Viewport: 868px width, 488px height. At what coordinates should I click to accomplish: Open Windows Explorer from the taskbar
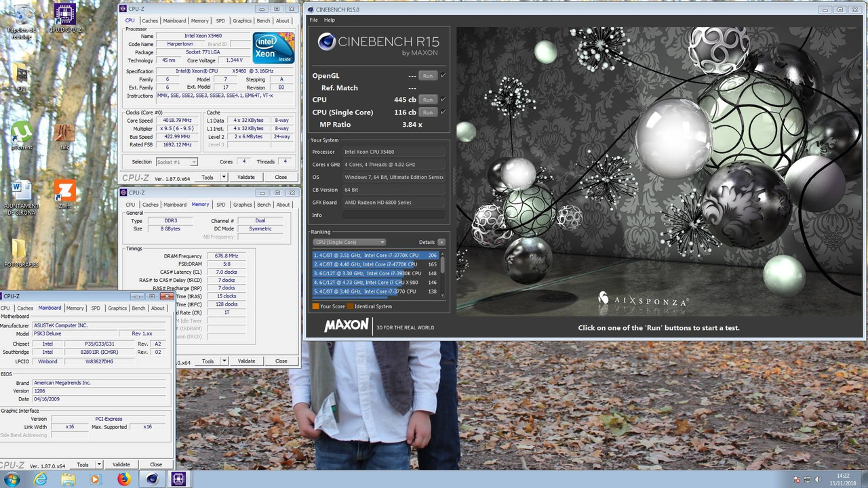[68, 479]
